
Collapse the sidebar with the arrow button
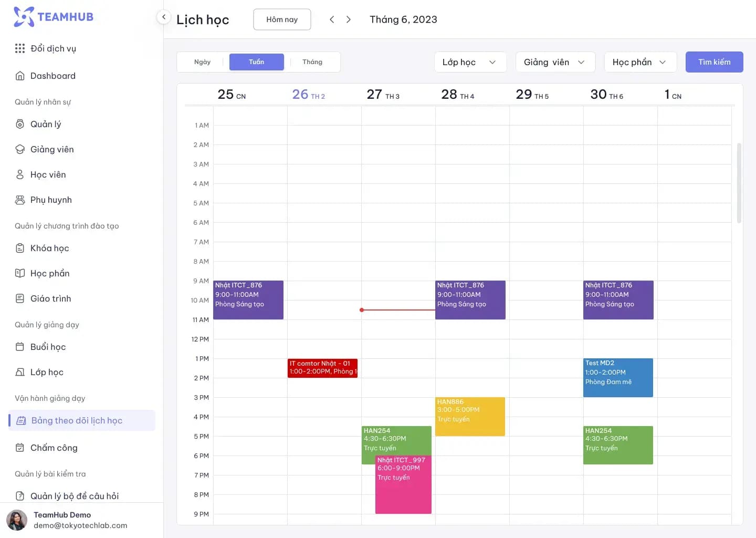[164, 17]
